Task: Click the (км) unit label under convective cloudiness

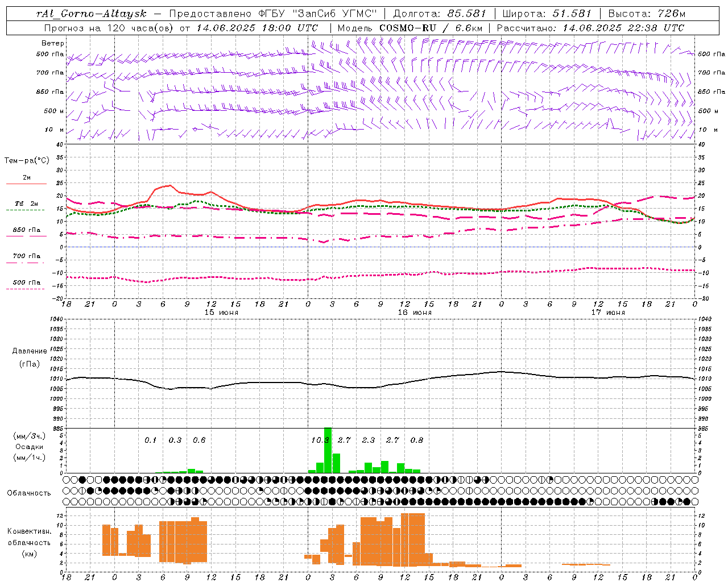Action: click(29, 554)
